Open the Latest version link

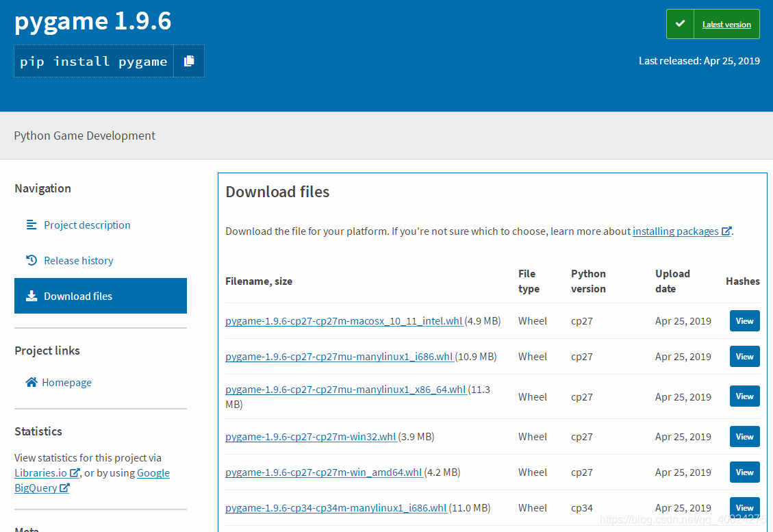click(x=726, y=24)
